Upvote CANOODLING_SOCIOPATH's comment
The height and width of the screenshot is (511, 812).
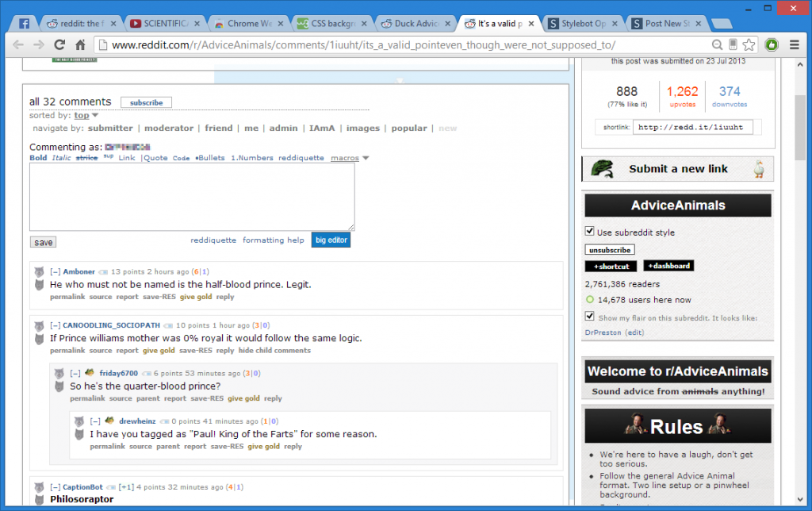tap(40, 326)
